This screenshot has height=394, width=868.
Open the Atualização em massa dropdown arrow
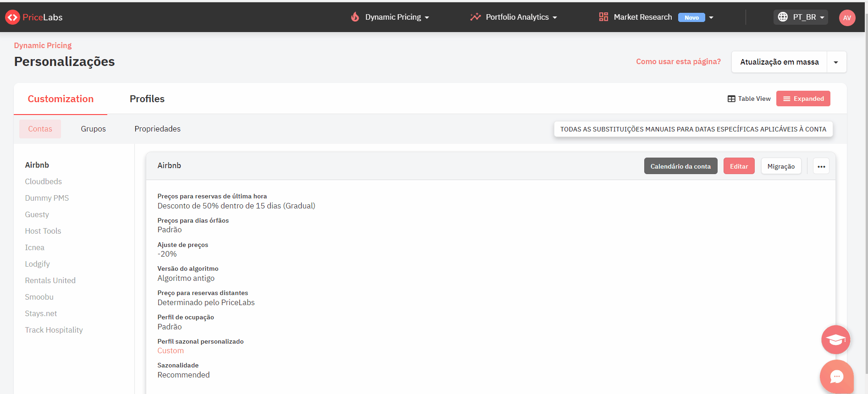(x=836, y=62)
